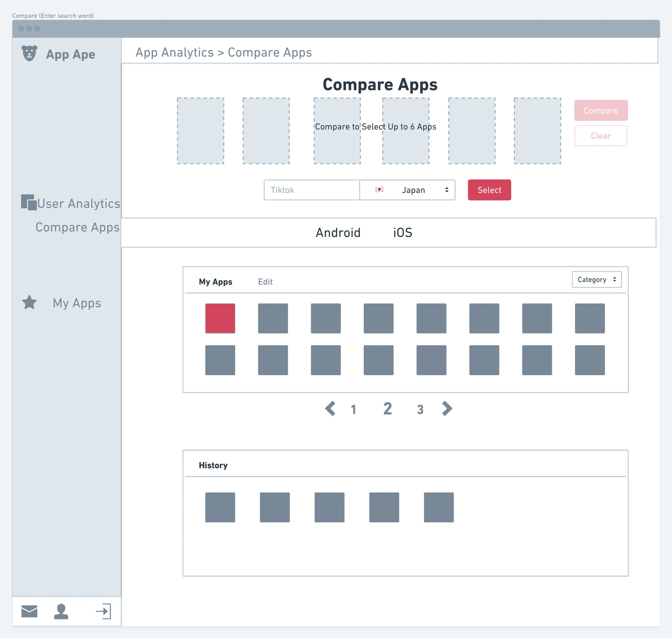Click the red Select button
The height and width of the screenshot is (638, 672).
(489, 190)
